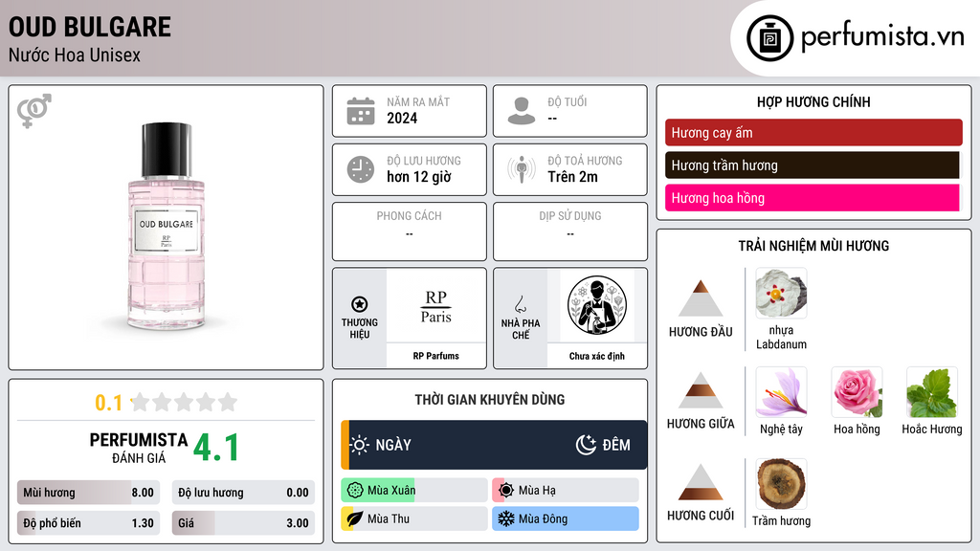Click the hơn 12 giờ longevity value
The height and width of the screenshot is (551, 980).
pos(419,177)
